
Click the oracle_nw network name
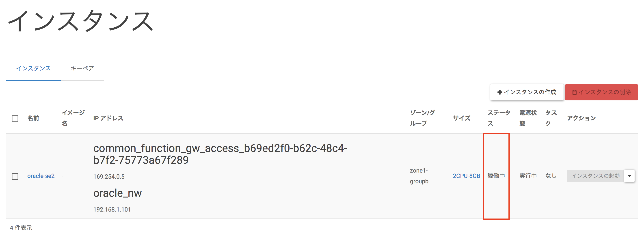[117, 193]
